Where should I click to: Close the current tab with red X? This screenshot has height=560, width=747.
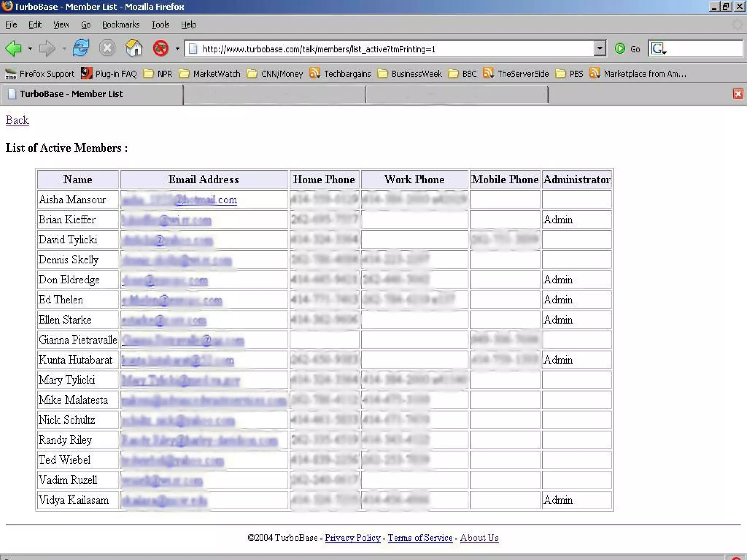coord(738,94)
